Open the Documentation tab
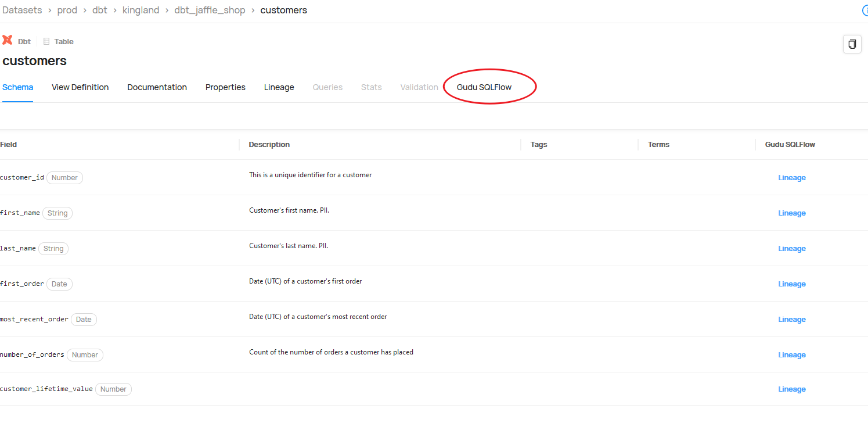Screen dimensions: 868x430 (x=157, y=87)
